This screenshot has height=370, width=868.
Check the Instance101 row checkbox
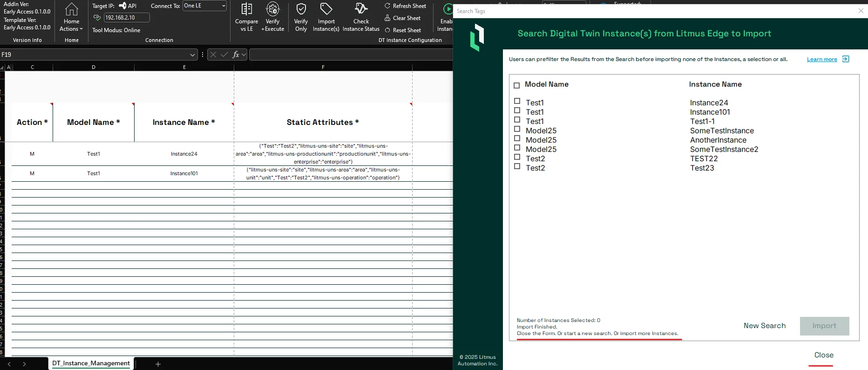tap(517, 110)
